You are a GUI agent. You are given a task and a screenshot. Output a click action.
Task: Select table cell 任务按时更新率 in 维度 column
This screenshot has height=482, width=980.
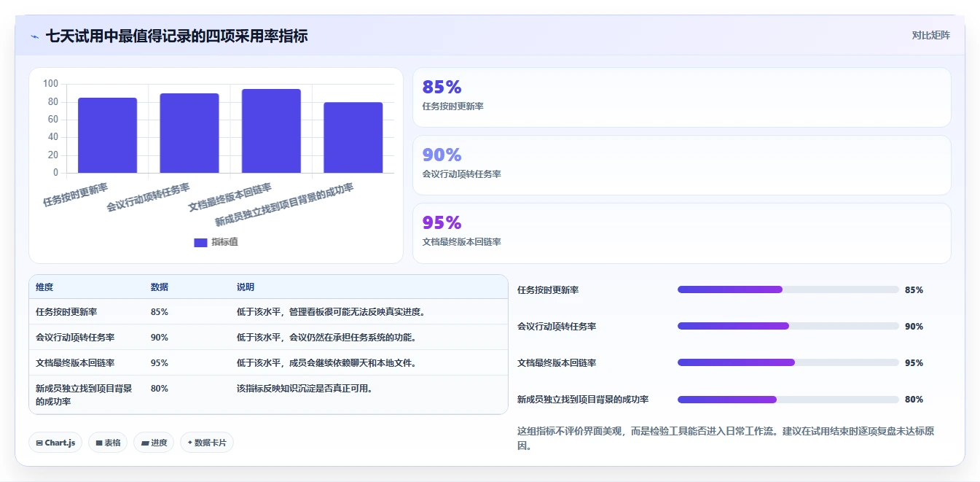(66, 312)
